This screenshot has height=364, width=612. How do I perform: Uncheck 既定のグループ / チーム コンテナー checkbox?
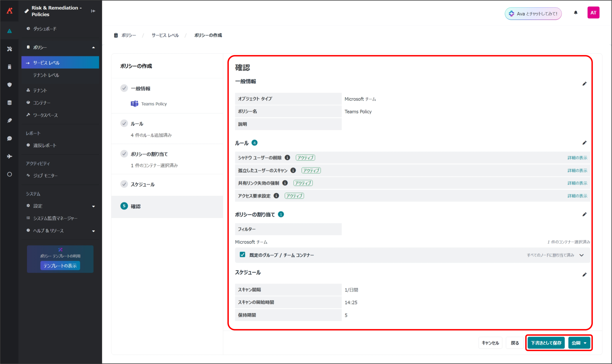[x=242, y=255]
